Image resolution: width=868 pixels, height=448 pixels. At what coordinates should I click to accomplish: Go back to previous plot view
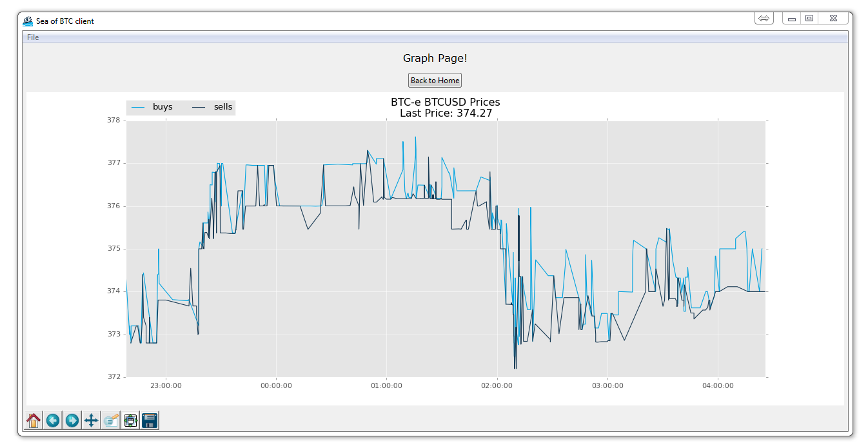click(x=53, y=420)
